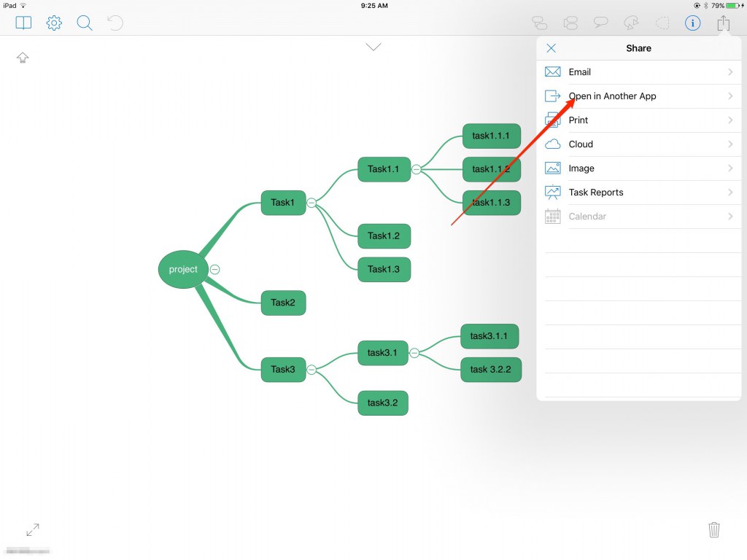Collapse the project root node
This screenshot has width=747, height=560.
(x=215, y=270)
